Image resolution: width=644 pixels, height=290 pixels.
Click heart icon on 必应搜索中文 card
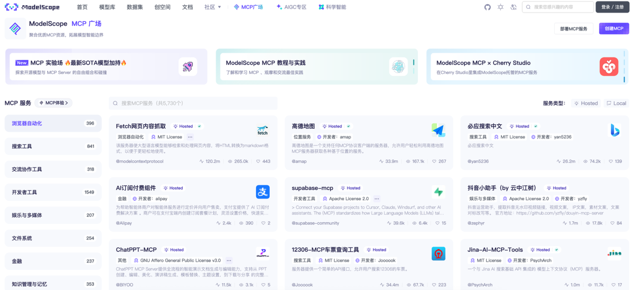(611, 161)
